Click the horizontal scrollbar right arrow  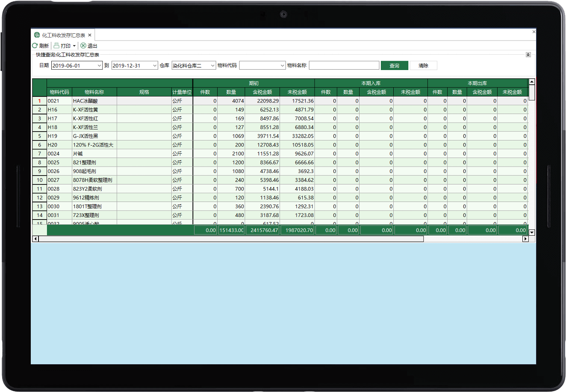point(525,239)
